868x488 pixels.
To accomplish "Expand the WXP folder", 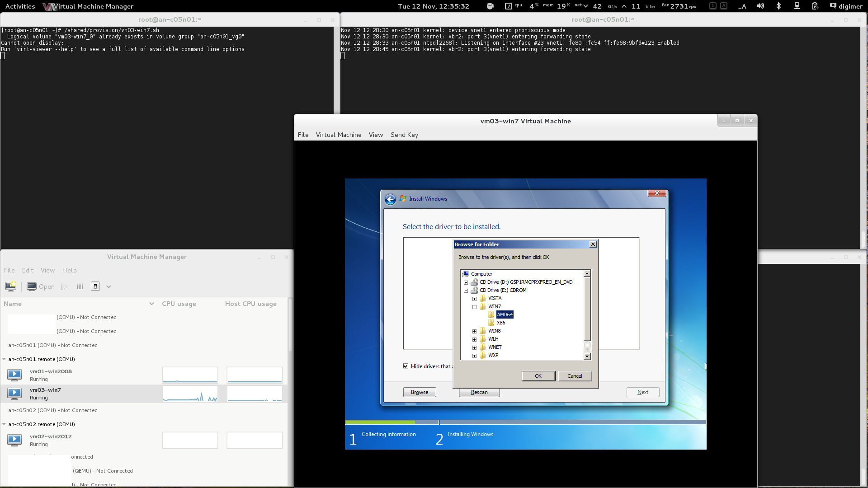I will (x=474, y=356).
